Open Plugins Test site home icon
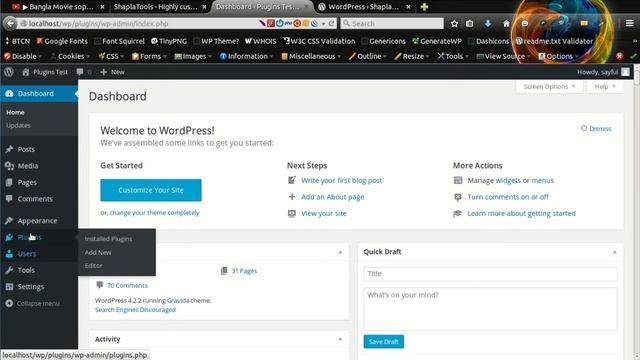The image size is (640, 360). click(26, 72)
